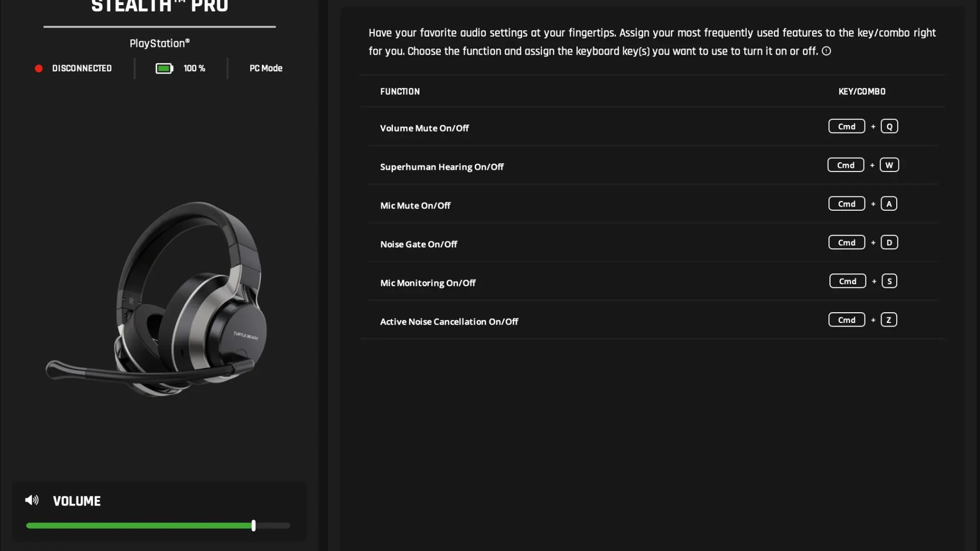Viewport: 980px width, 551px height.
Task: Click the PlayStation platform label
Action: tap(160, 44)
